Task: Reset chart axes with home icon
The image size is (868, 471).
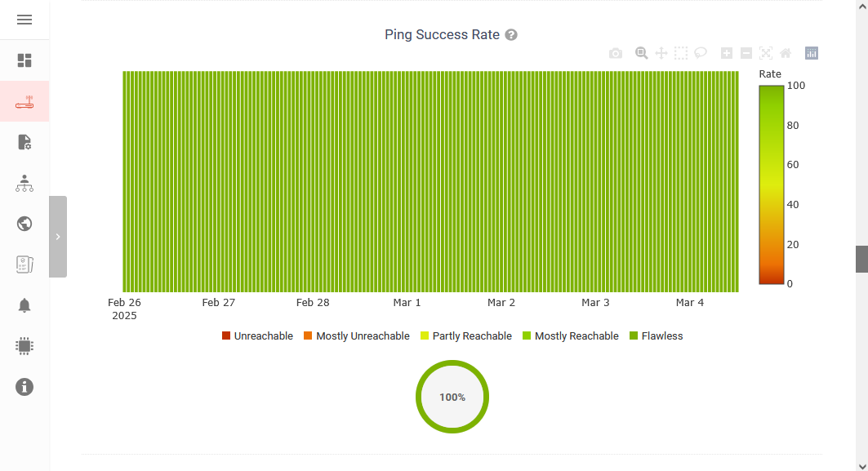Action: pos(786,54)
